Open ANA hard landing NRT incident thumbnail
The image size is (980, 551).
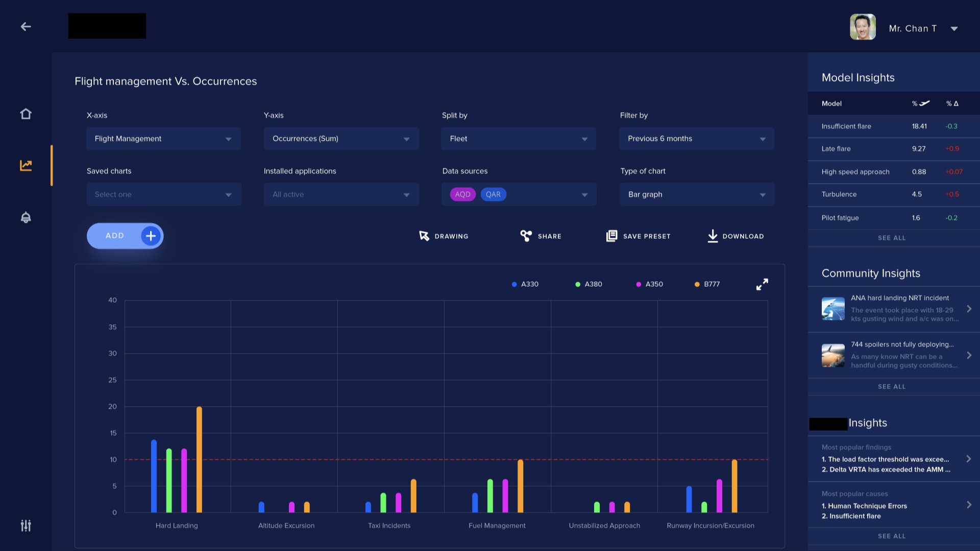(833, 309)
